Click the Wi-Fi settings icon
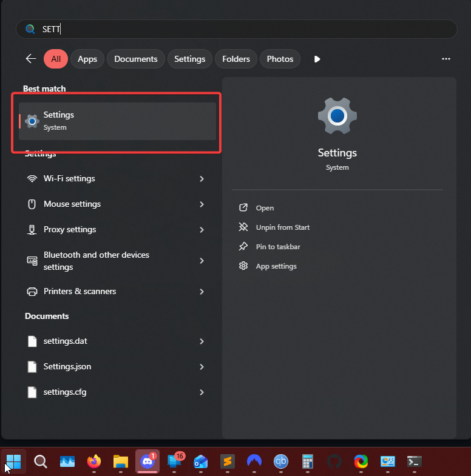 pyautogui.click(x=32, y=178)
